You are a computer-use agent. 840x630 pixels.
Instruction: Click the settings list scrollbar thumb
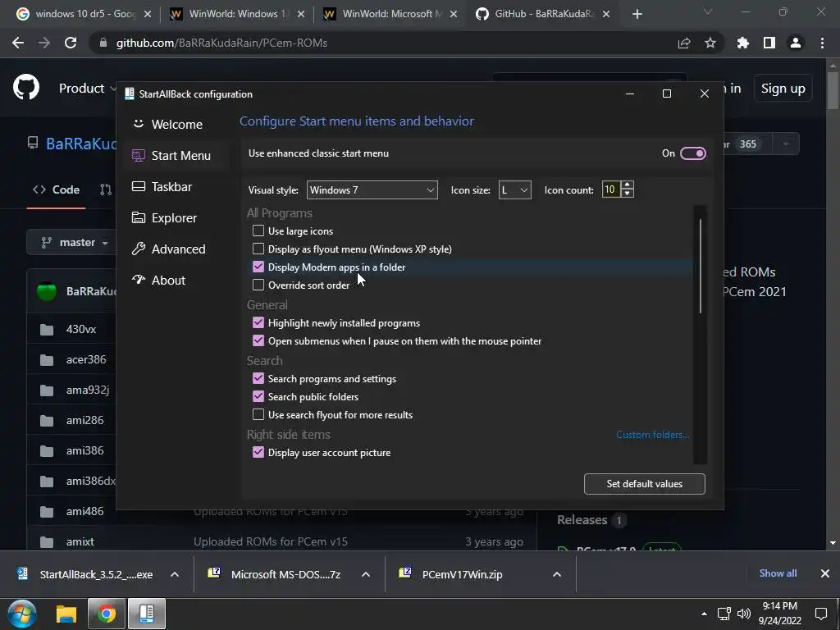coord(701,266)
